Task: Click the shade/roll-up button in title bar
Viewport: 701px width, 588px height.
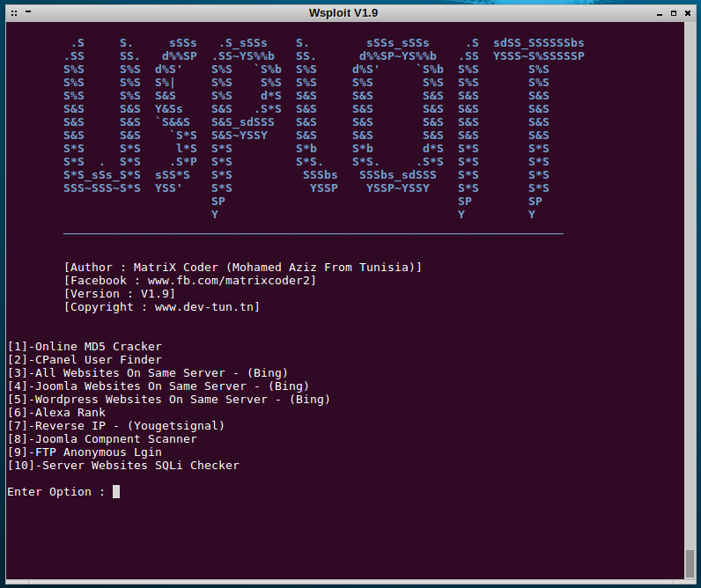Action: (x=28, y=12)
